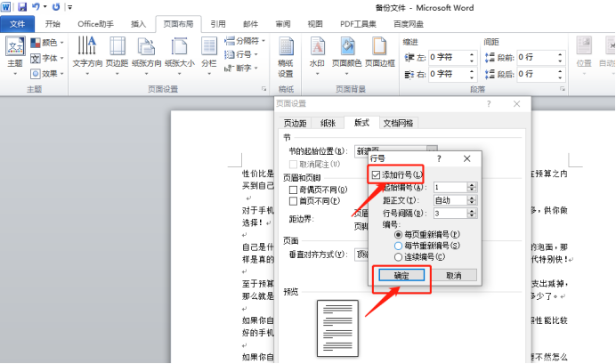Screen dimensions: 616x364
Task: Switch to 页边距 tab in 页面设置 dialog
Action: coord(295,124)
